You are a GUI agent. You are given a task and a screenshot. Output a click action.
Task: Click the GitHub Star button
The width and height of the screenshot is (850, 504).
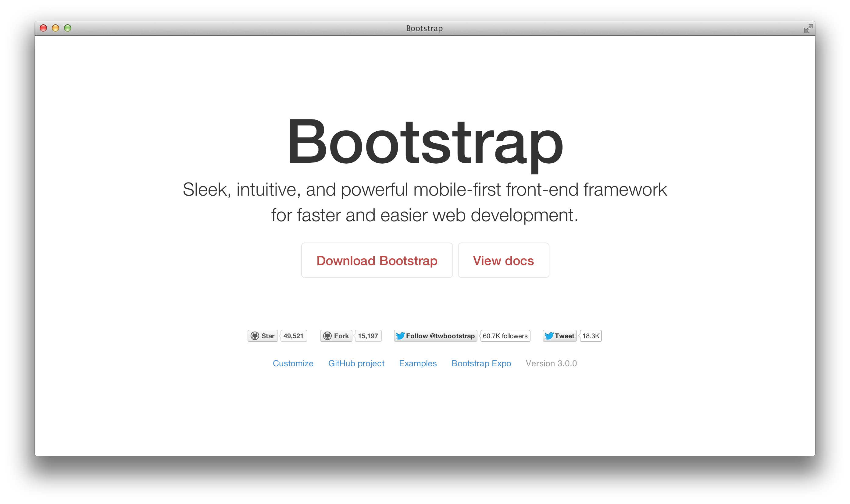(x=262, y=336)
